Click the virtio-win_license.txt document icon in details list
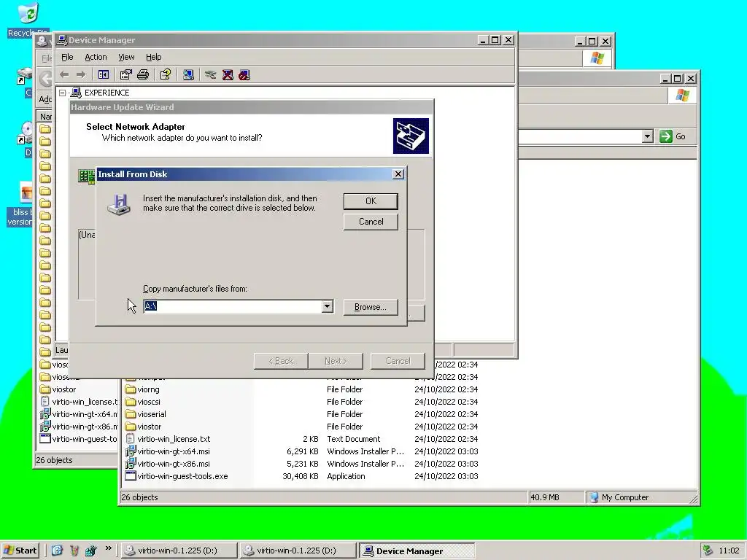Image resolution: width=747 pixels, height=560 pixels. pyautogui.click(x=130, y=438)
